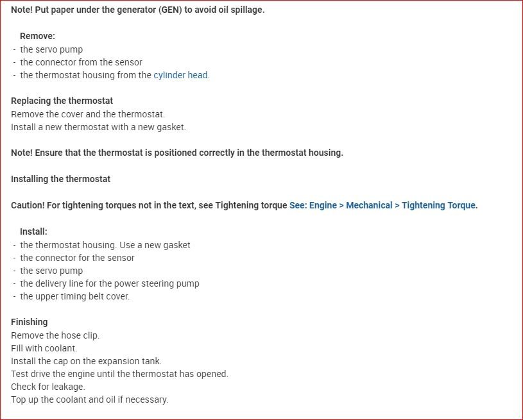
Task: Select the power steering pump delivery line item
Action: [110, 283]
